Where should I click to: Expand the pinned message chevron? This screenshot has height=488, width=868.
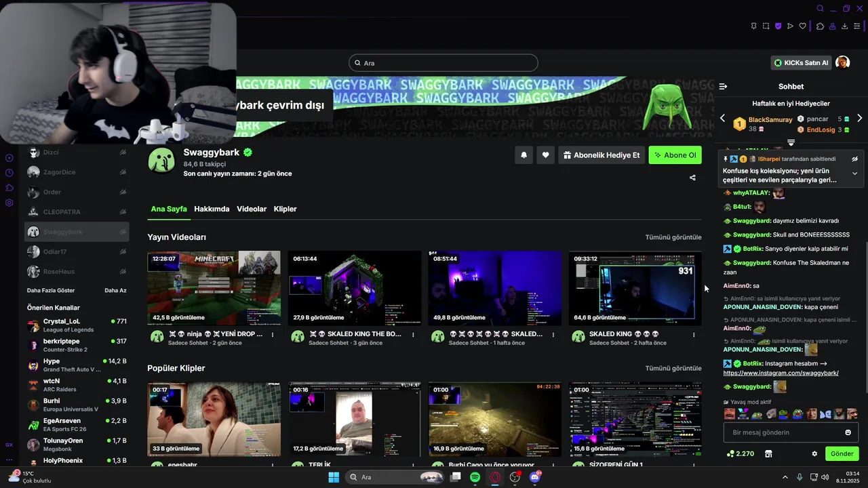[854, 174]
